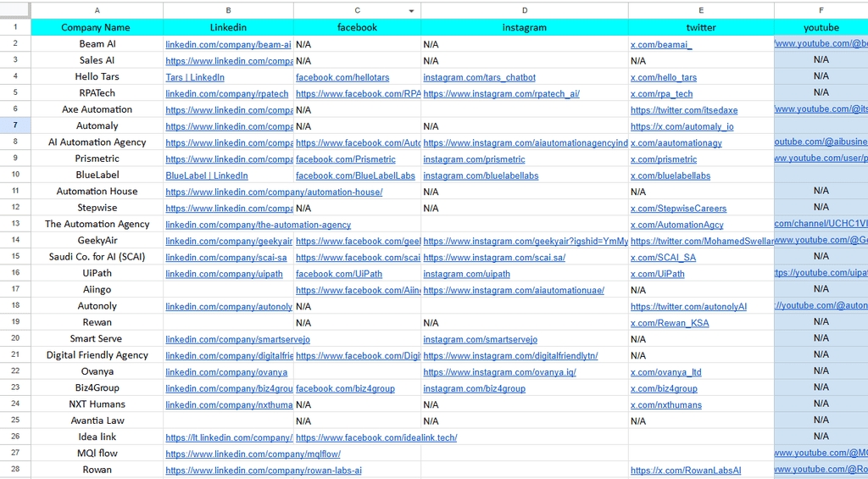Open twitter.com/itsedaxe link
868x479 pixels.
pos(684,110)
